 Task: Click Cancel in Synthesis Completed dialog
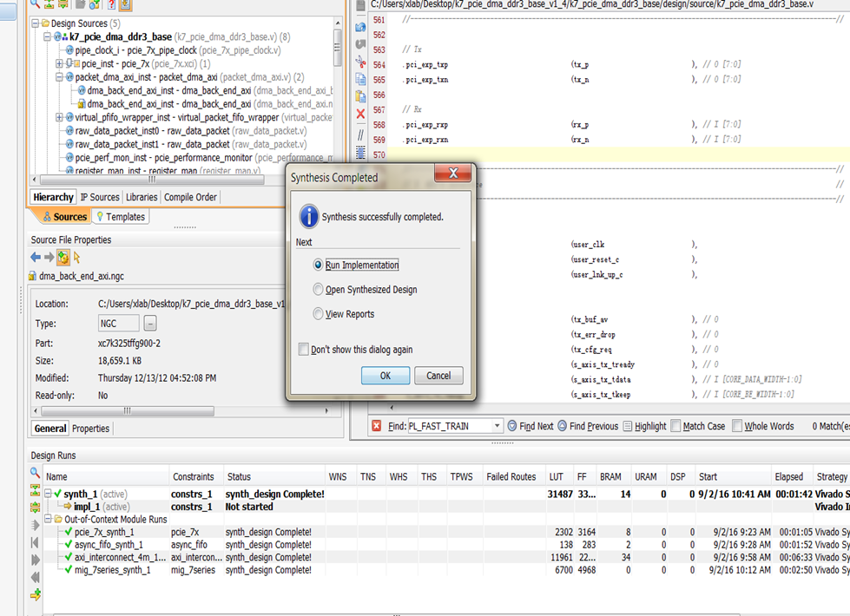(438, 376)
